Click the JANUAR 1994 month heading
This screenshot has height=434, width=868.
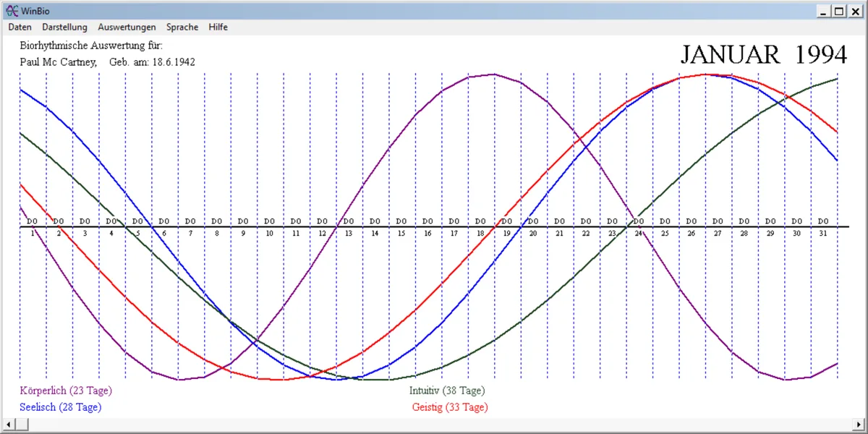[764, 55]
